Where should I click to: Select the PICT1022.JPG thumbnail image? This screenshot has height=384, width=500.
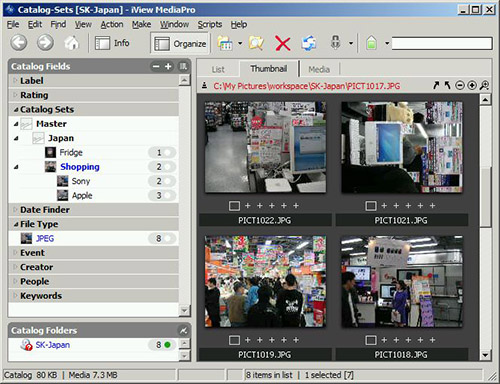265,147
